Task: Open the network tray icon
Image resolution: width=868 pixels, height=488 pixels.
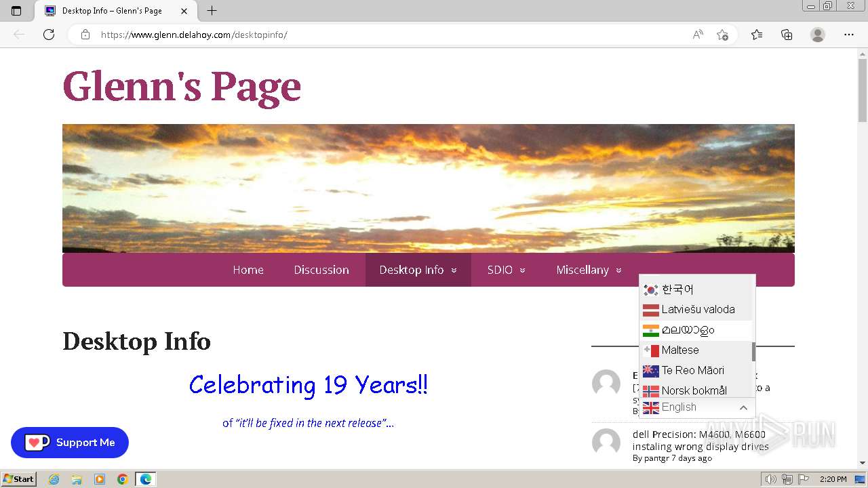Action: 787,479
